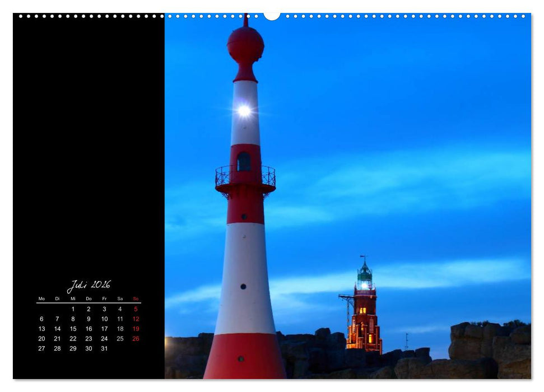Select the 'Mo' weekday header
544x392 pixels.
[41, 298]
